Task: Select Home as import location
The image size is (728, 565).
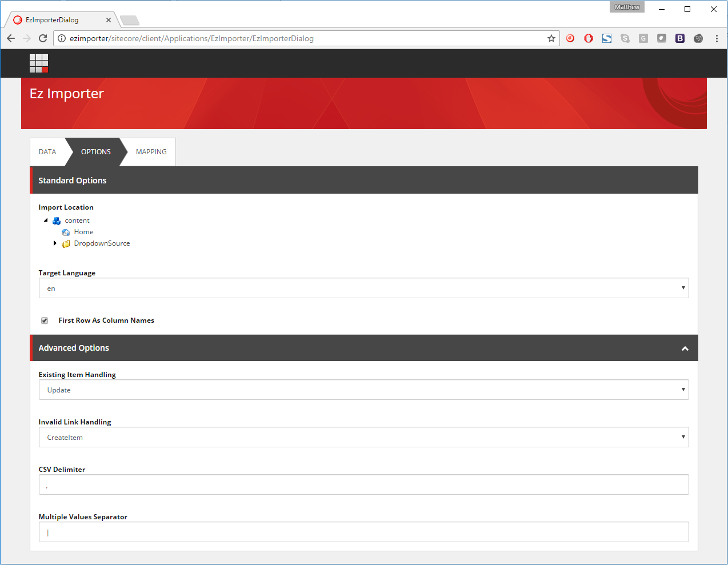Action: click(x=83, y=232)
